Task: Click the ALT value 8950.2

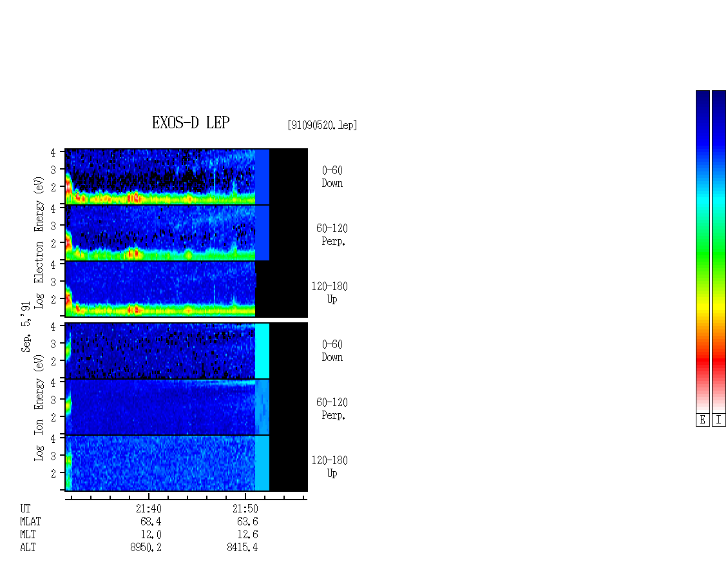Action: tap(146, 548)
